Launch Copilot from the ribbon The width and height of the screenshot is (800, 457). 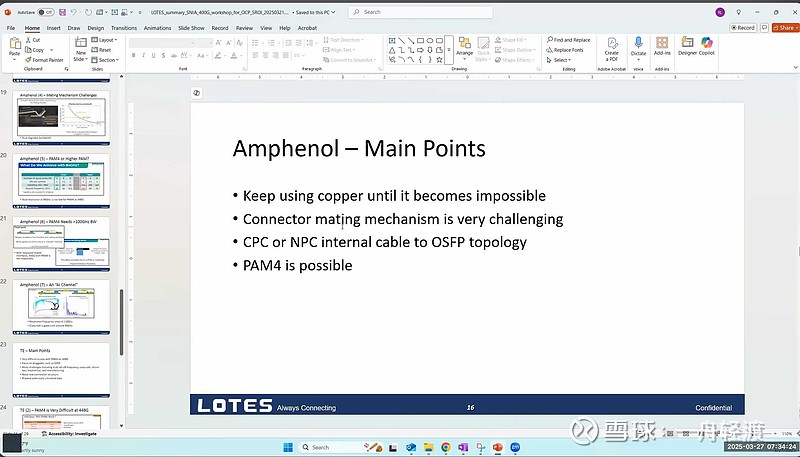pos(707,47)
